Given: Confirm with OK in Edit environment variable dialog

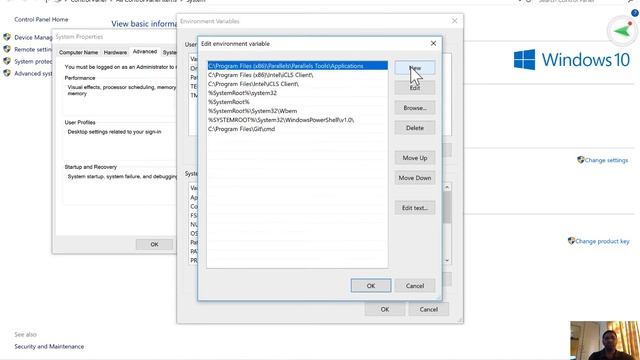Looking at the screenshot, I should point(371,286).
